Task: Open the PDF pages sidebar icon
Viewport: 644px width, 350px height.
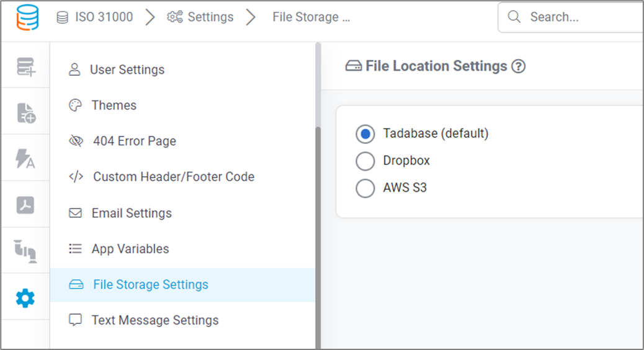Action: coord(25,205)
